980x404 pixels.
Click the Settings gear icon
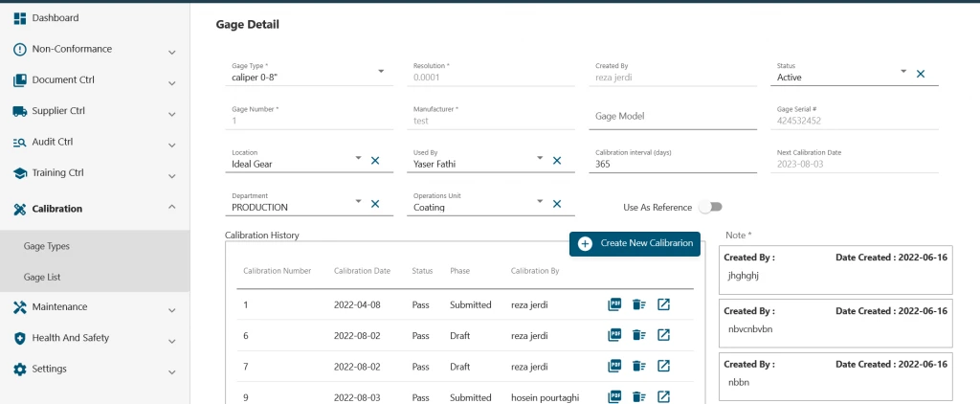coord(20,369)
